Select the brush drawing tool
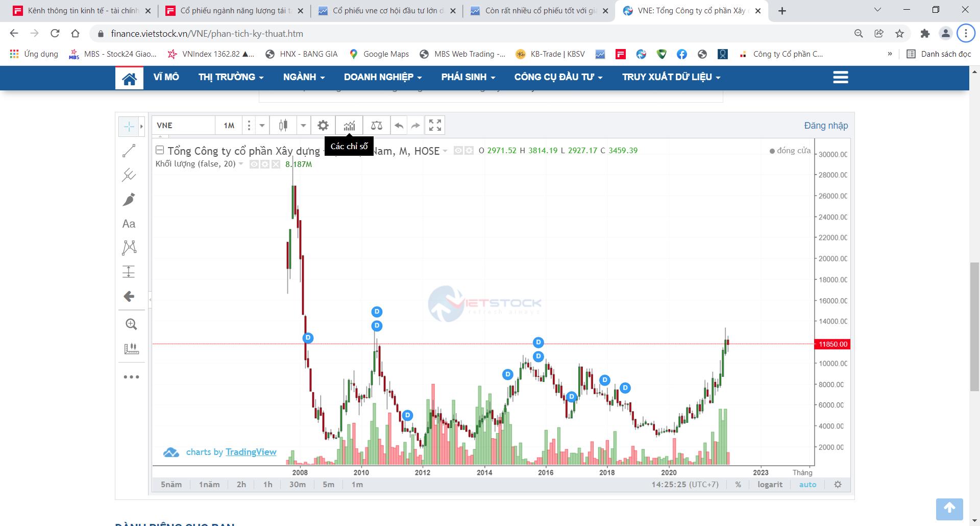The width and height of the screenshot is (980, 526). (x=129, y=199)
